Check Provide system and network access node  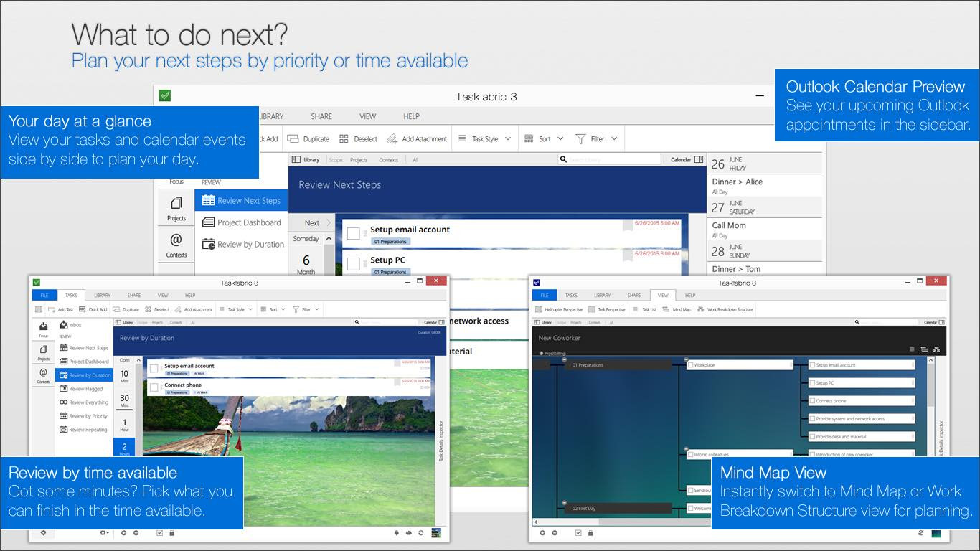click(x=812, y=419)
